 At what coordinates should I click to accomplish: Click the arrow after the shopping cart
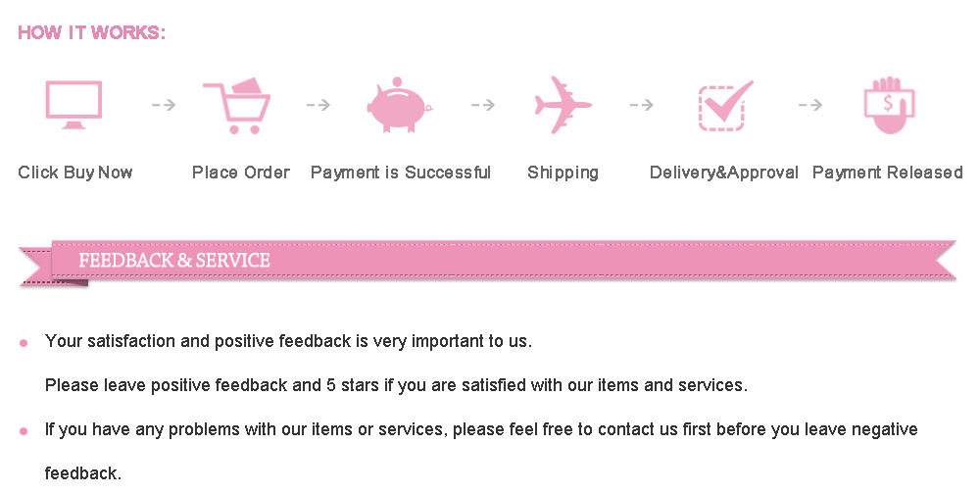point(318,105)
